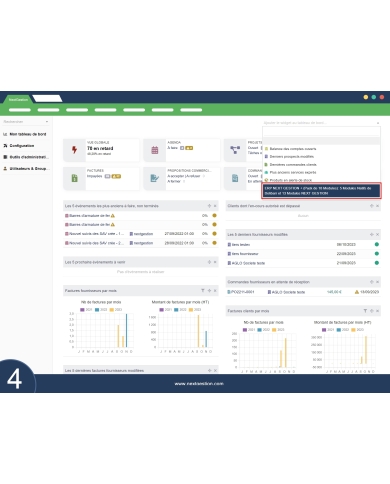Close the 'prochains événements à venir' widget

click(215, 262)
